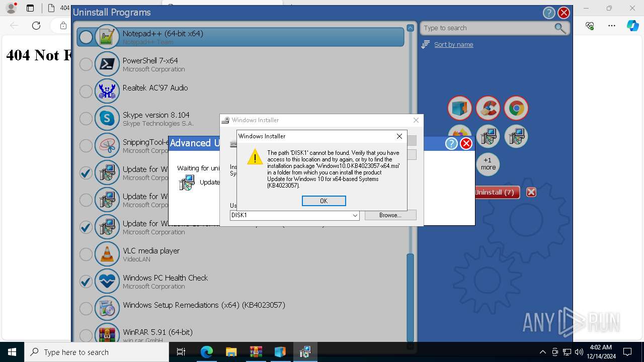
Task: Tick the Skype version 8.104 checkbox
Action: pos(86,118)
